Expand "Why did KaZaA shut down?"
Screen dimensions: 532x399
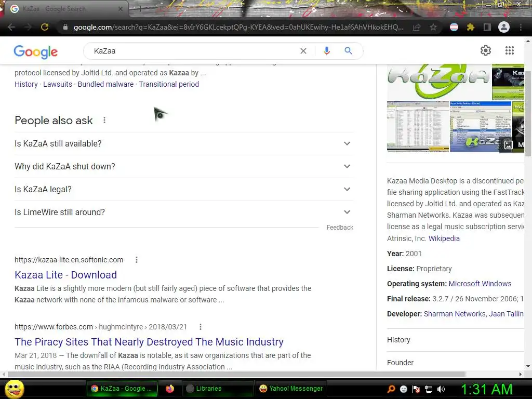184,167
